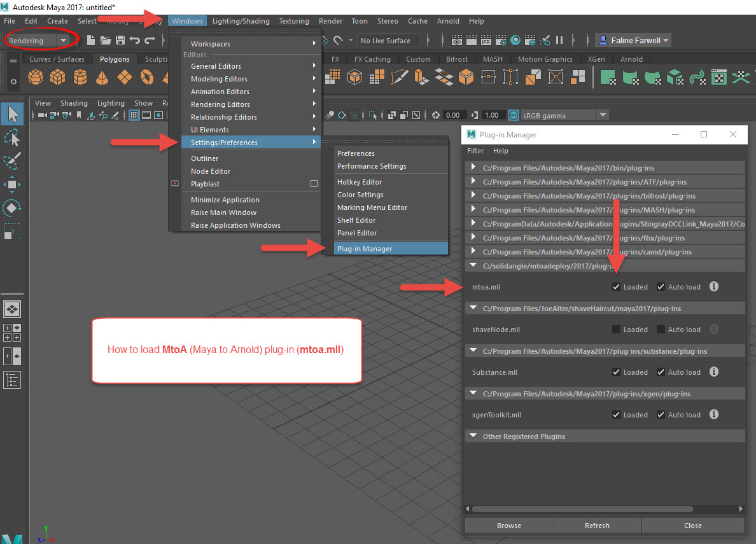
Task: Toggle Auto load for Substance.mll
Action: pos(661,372)
